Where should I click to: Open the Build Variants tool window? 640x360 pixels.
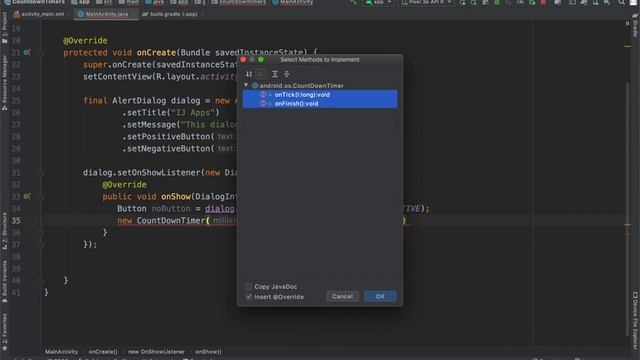pos(4,282)
